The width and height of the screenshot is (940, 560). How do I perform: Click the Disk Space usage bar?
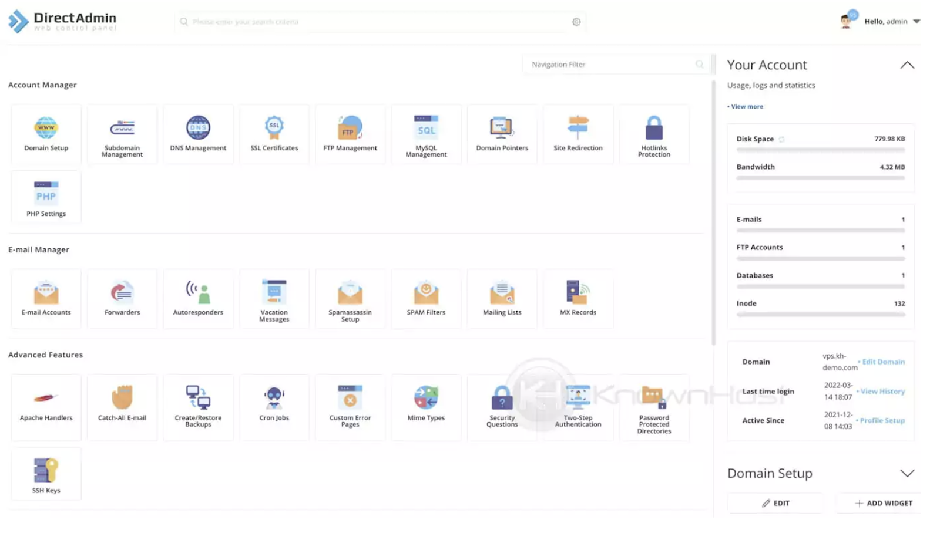(821, 150)
